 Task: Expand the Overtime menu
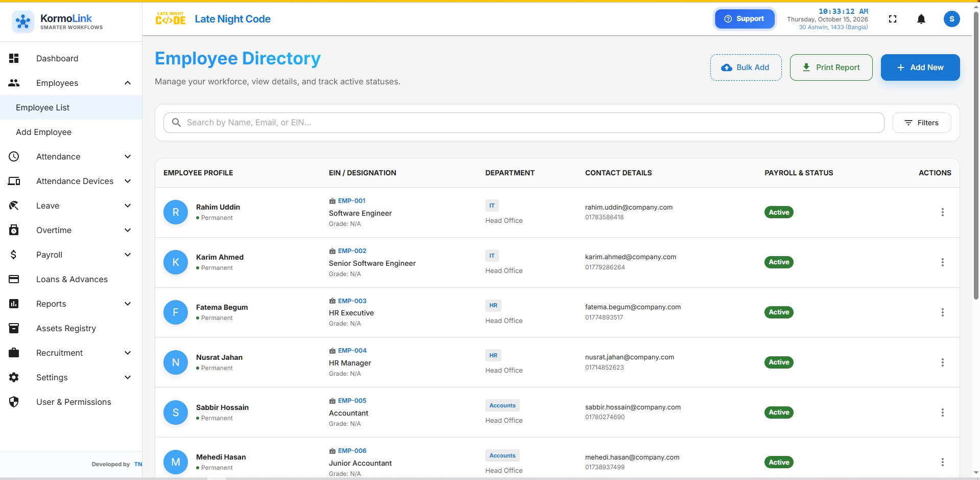tap(128, 230)
